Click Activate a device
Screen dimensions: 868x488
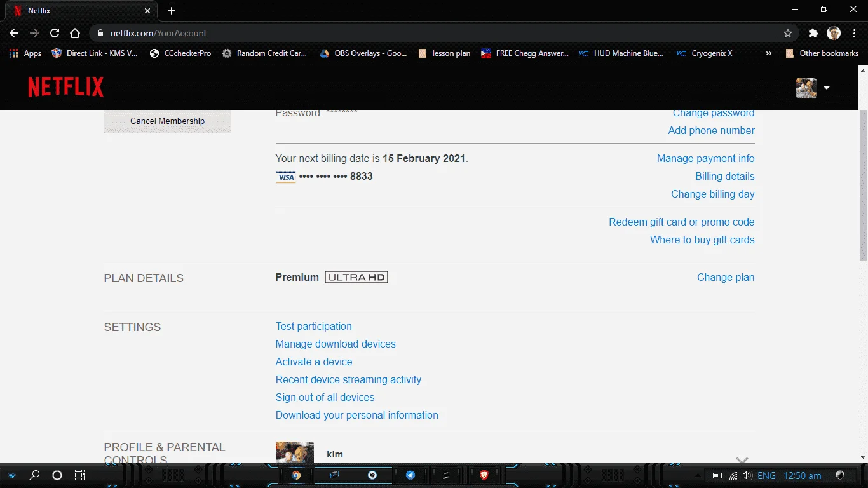[314, 362]
